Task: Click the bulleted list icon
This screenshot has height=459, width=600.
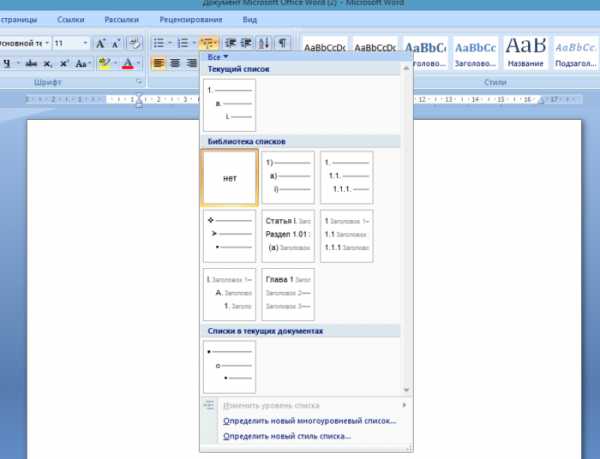Action: [158, 43]
